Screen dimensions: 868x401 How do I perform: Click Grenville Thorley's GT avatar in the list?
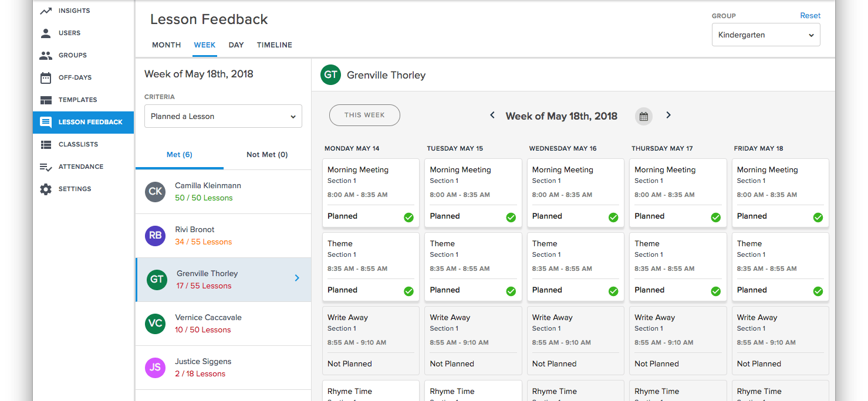[x=157, y=280]
